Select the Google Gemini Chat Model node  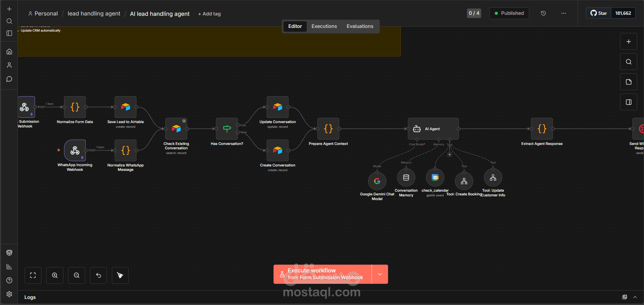click(x=377, y=181)
